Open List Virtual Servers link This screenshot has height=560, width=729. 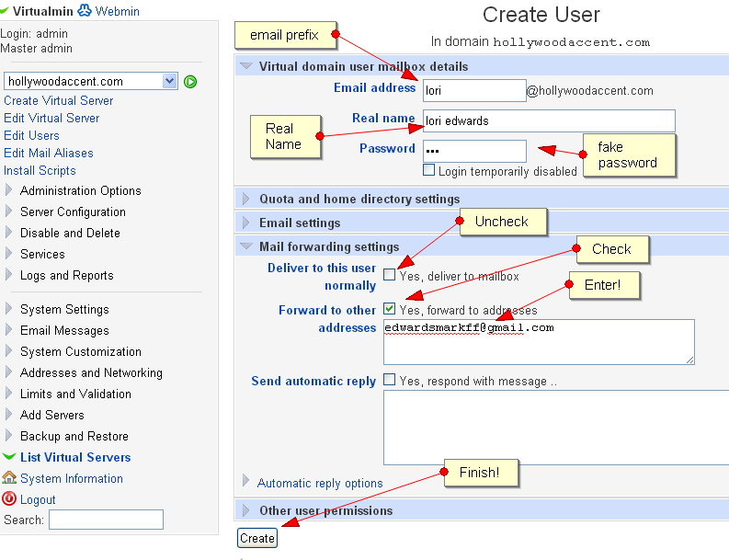(75, 457)
